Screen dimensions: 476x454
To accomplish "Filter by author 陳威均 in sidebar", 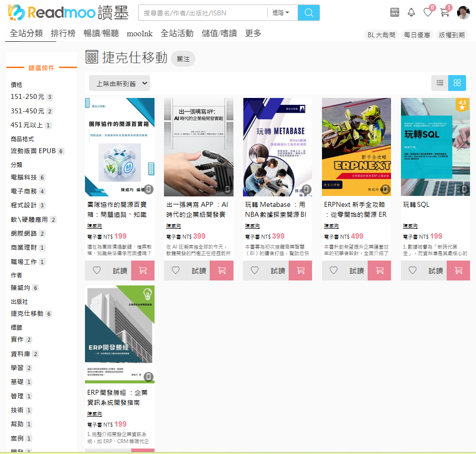I will 24,287.
